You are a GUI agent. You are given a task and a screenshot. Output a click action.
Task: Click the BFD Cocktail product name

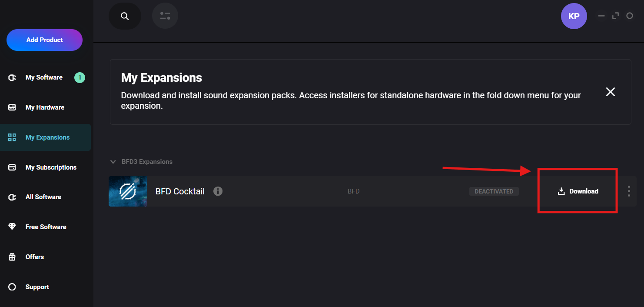click(x=180, y=191)
